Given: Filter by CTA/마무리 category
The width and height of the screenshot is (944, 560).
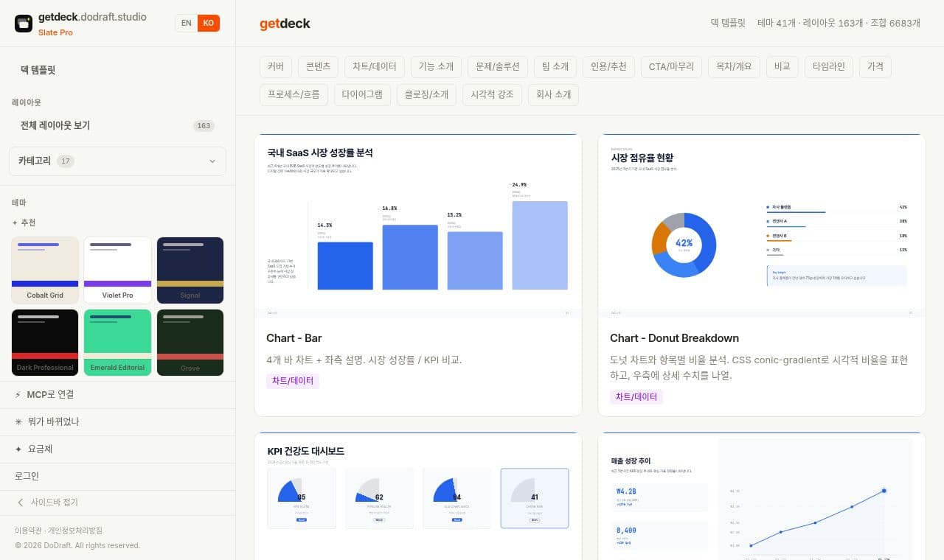Looking at the screenshot, I should coord(671,67).
